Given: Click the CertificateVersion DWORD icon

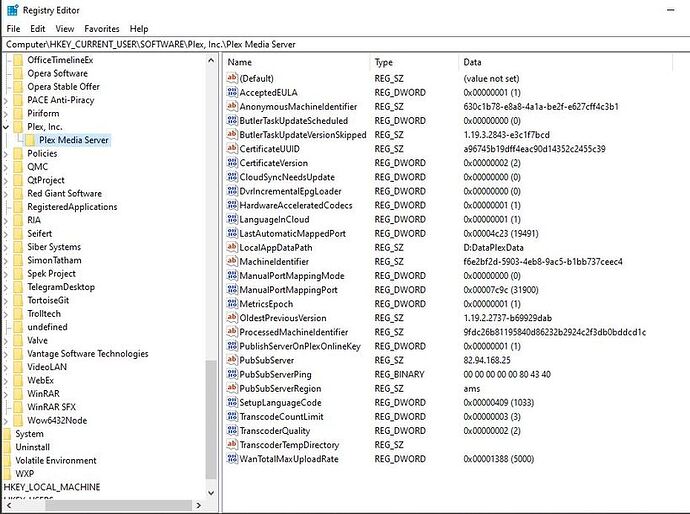Looking at the screenshot, I should click(232, 163).
